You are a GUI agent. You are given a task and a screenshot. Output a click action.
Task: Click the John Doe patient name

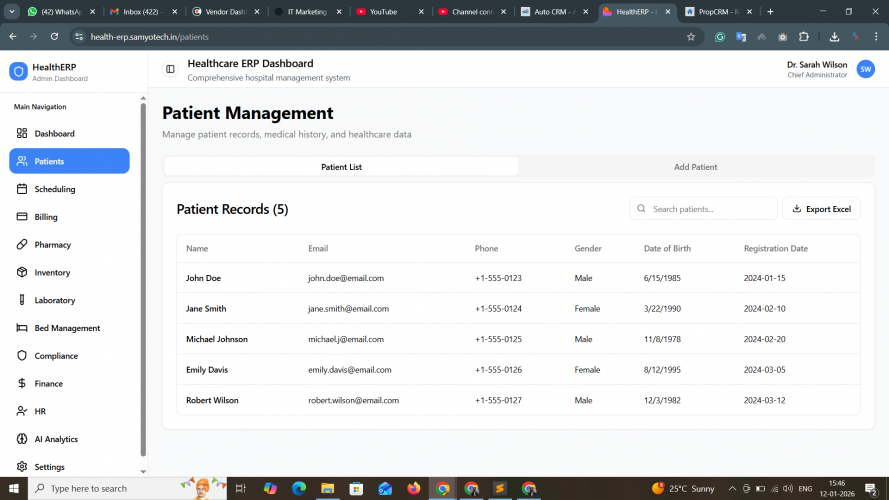tap(204, 278)
